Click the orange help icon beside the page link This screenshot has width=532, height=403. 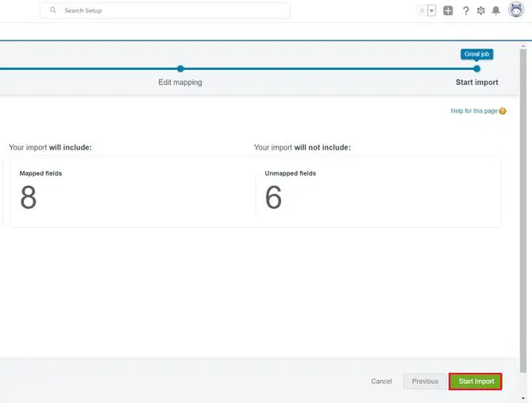click(x=503, y=111)
